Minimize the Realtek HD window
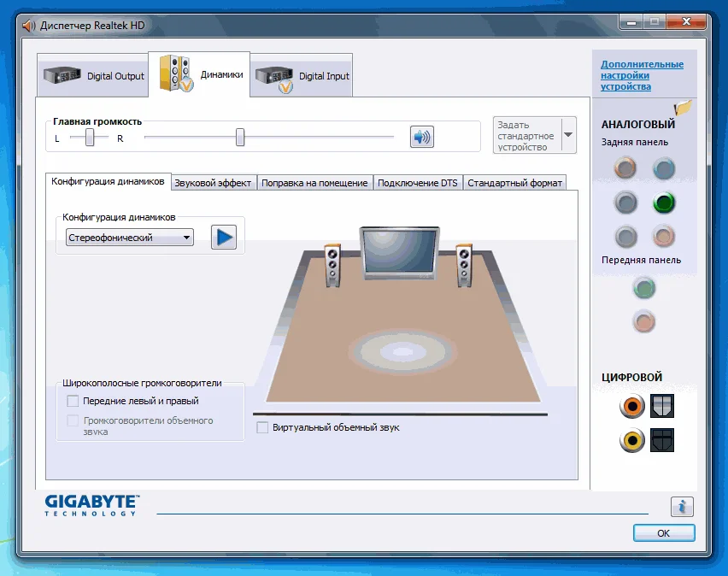The width and height of the screenshot is (728, 576). coord(631,22)
